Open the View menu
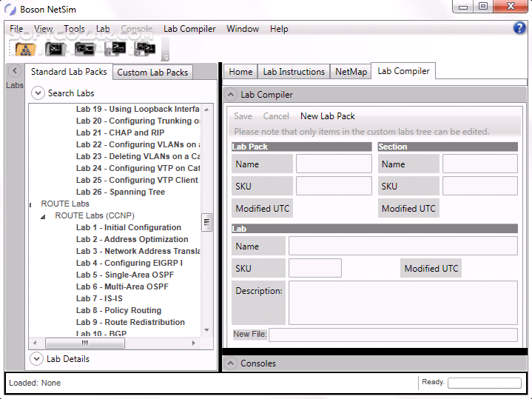This screenshot has height=399, width=532. point(44,29)
